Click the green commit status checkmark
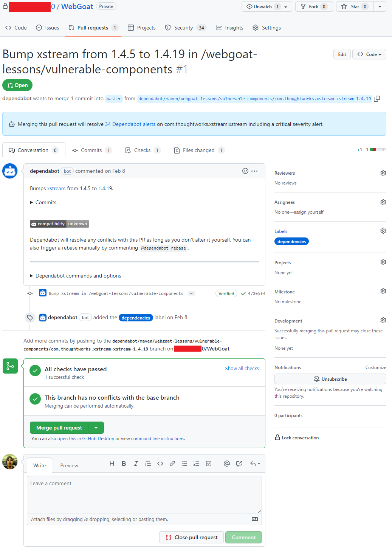This screenshot has width=392, height=549. [x=243, y=293]
